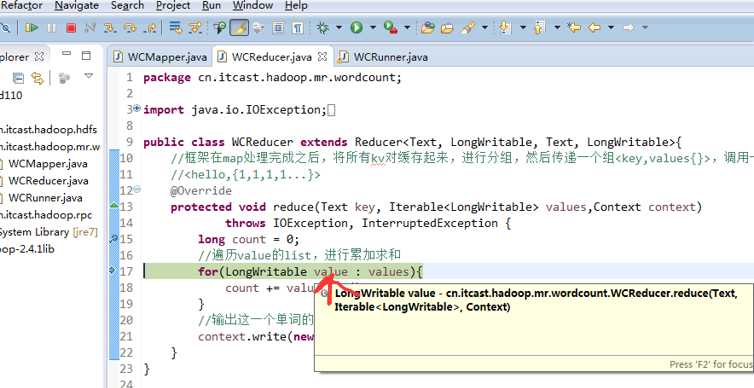
Task: Open the Back history dropdown arrow
Action: click(x=611, y=28)
